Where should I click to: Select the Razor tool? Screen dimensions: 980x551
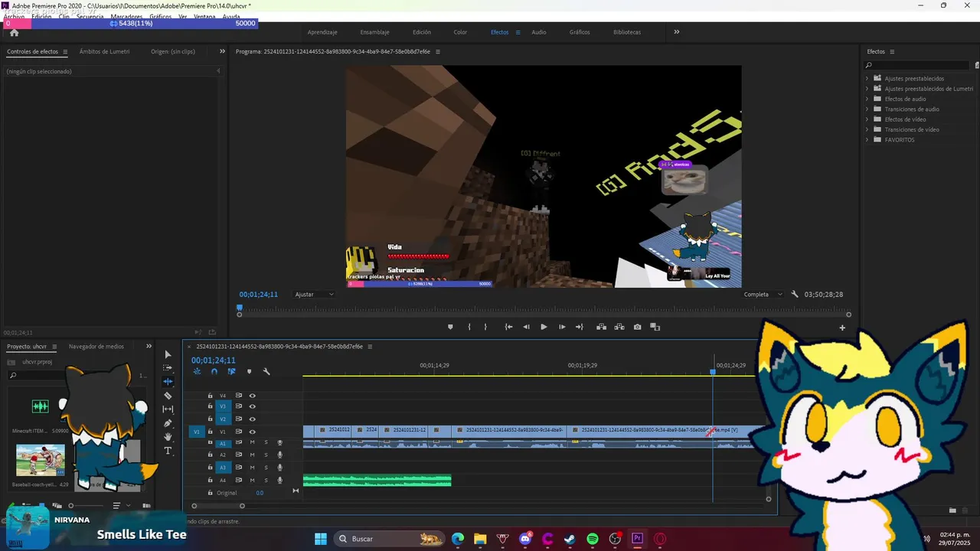point(168,396)
